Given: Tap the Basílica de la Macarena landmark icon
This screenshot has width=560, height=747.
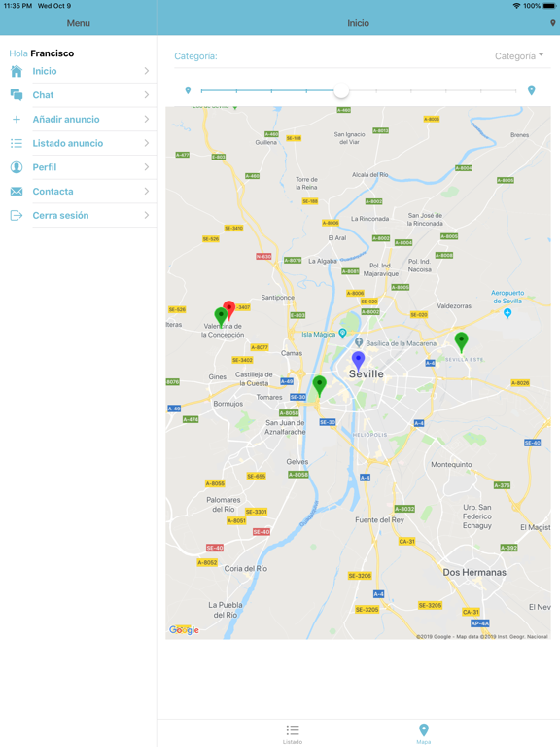Looking at the screenshot, I should pyautogui.click(x=359, y=342).
